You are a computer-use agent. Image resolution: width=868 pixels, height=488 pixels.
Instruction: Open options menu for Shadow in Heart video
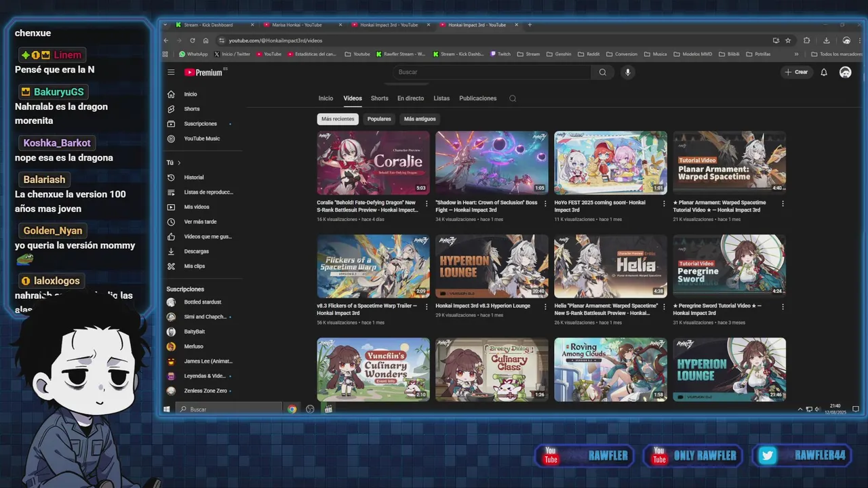(545, 203)
